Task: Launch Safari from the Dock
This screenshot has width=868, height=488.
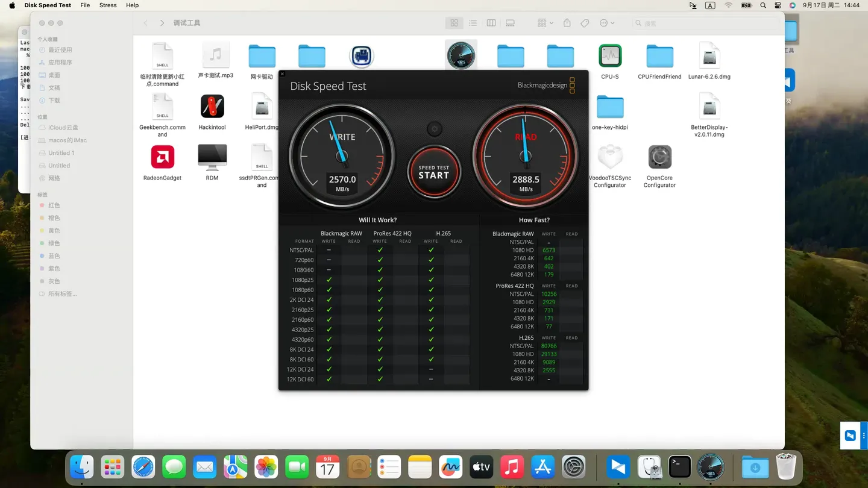Action: point(143,466)
